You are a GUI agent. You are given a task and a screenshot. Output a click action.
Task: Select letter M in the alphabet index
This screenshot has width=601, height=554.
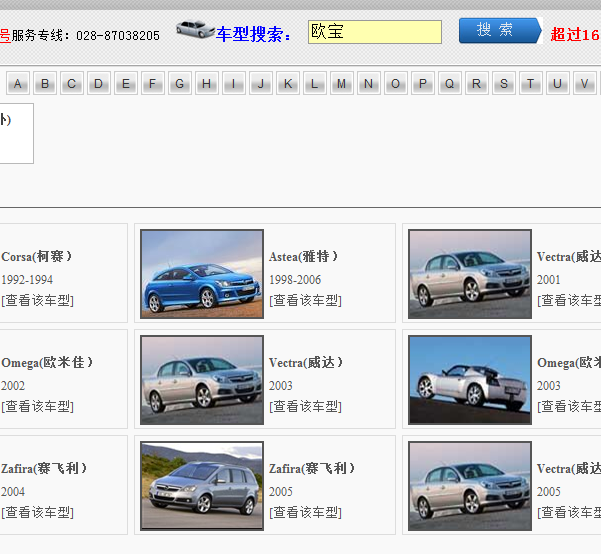(342, 83)
